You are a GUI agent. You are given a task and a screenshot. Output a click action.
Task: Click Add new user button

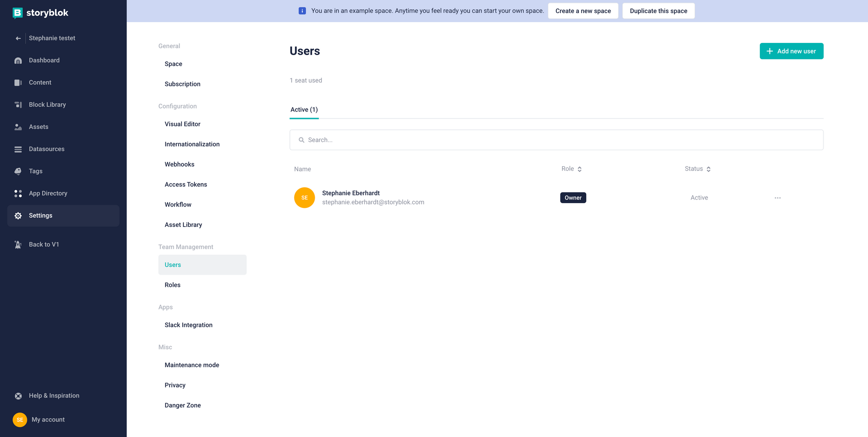[792, 51]
